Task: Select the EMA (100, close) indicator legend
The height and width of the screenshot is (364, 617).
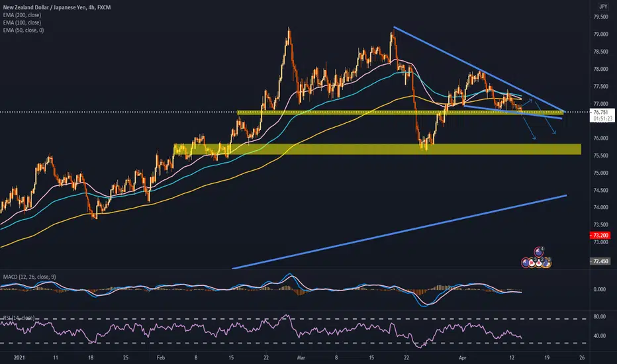Action: (22, 23)
